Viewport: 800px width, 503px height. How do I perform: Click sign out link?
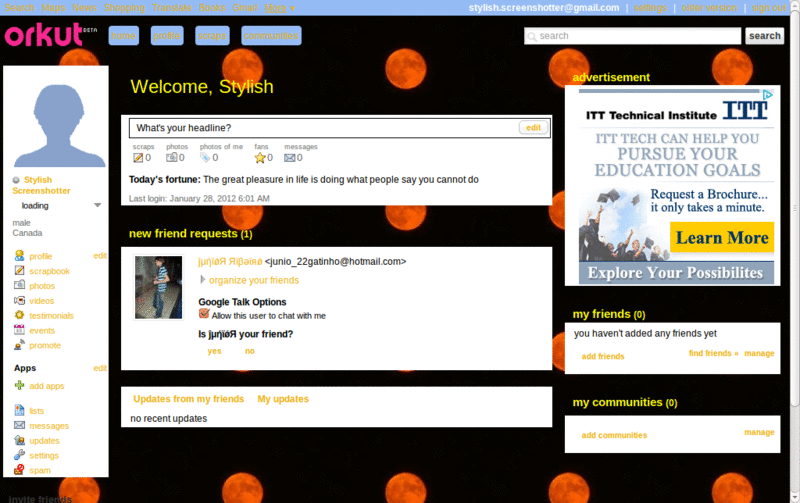pyautogui.click(x=768, y=8)
